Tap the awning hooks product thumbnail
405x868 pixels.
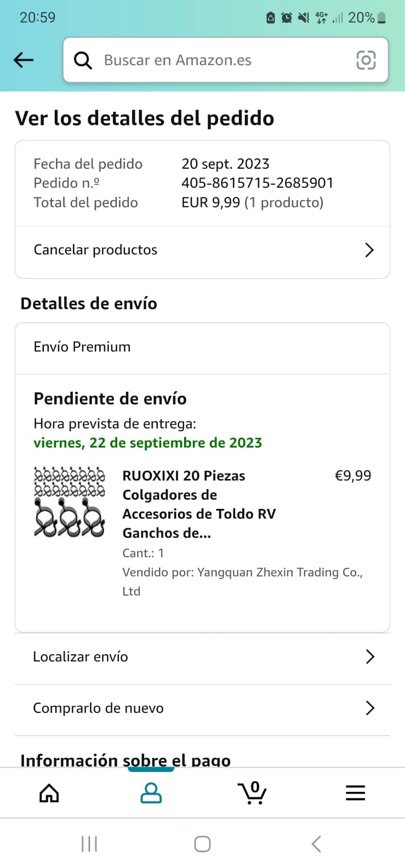pos(69,502)
